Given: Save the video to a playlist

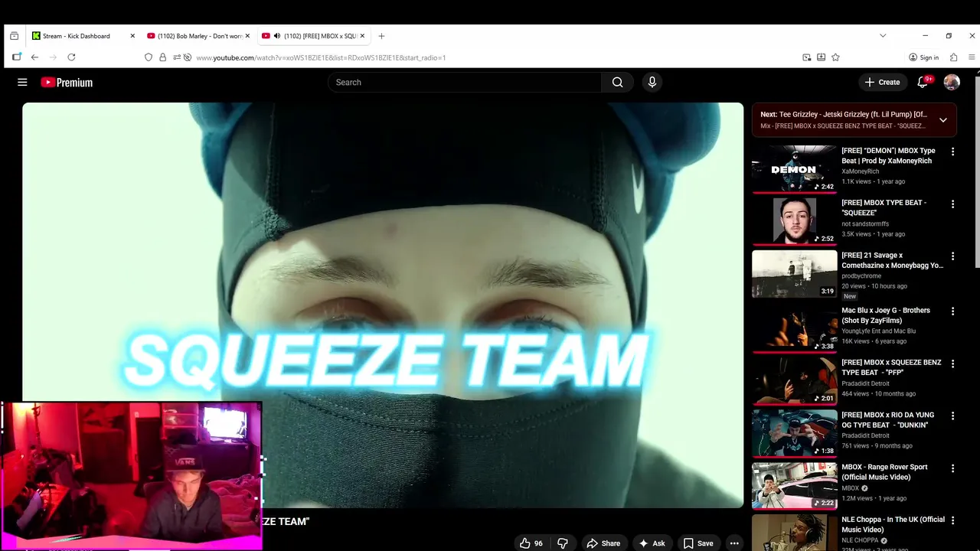Looking at the screenshot, I should click(x=698, y=543).
